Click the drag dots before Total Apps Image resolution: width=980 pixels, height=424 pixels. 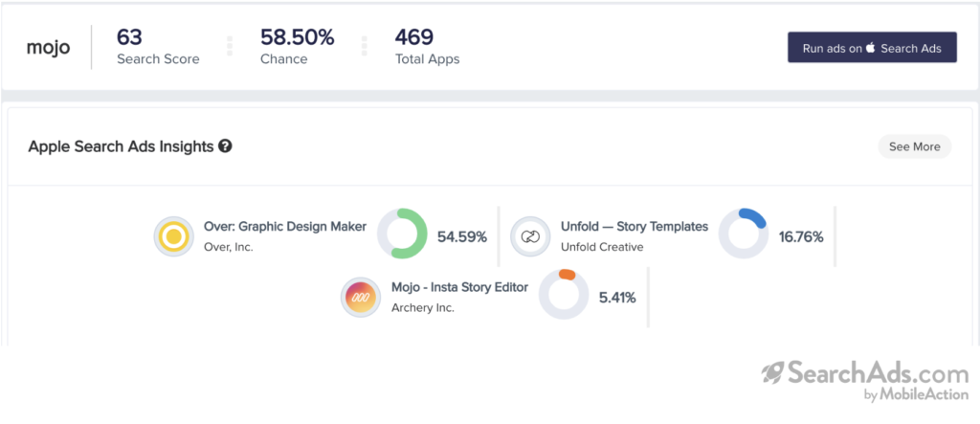click(365, 47)
